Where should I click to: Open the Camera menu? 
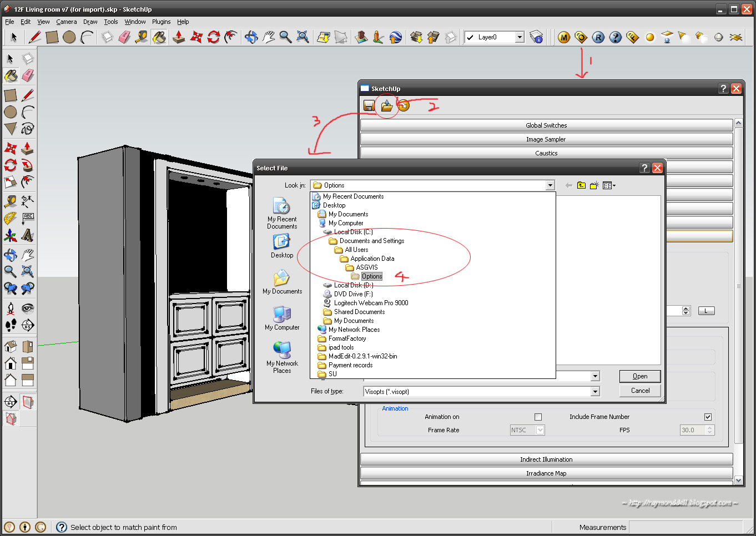point(66,22)
